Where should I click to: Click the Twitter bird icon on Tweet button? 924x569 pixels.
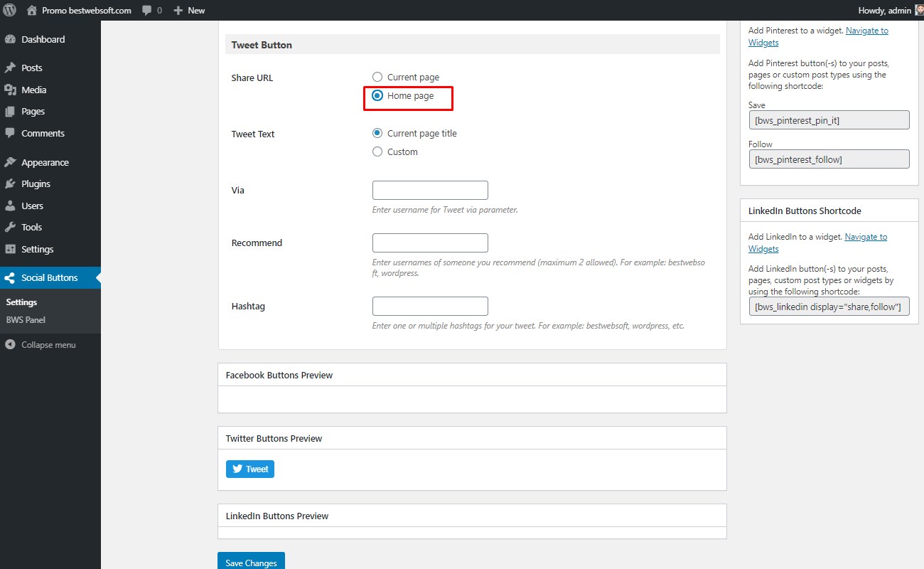[x=237, y=469]
